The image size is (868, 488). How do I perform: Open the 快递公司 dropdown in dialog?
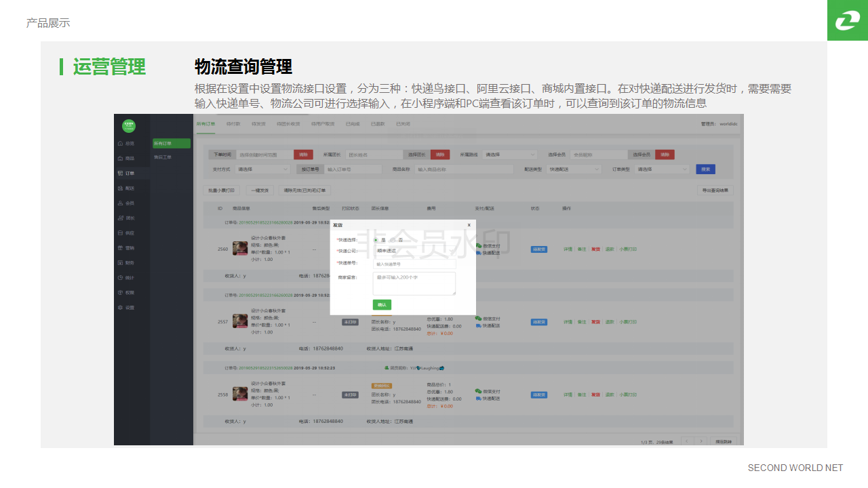414,251
